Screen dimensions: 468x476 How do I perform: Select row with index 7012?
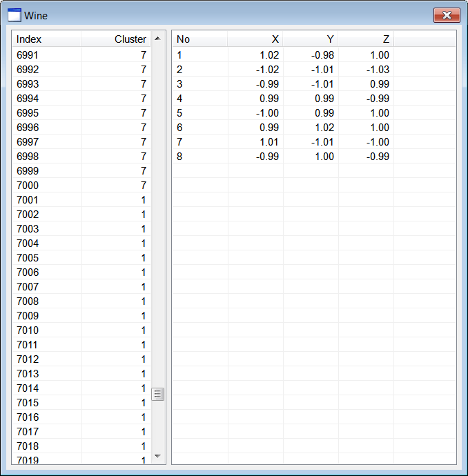(x=81, y=359)
